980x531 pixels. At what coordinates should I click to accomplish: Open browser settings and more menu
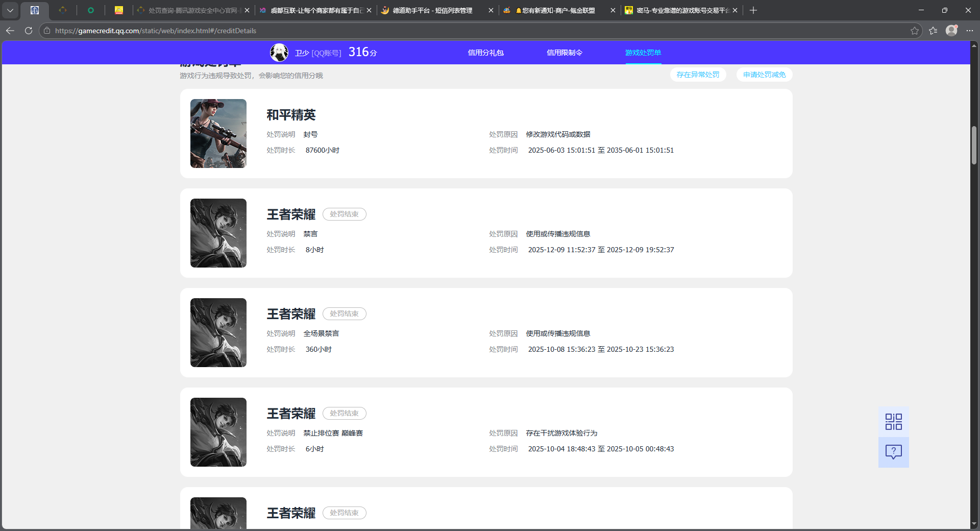[x=970, y=31]
